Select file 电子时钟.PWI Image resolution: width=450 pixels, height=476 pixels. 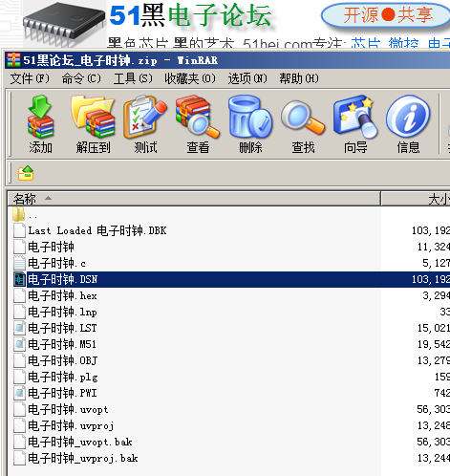62,393
